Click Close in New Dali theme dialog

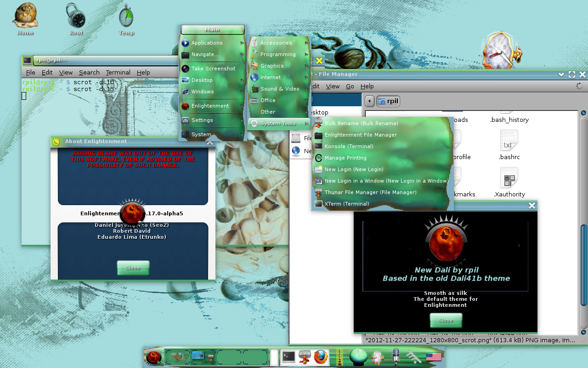coord(446,320)
